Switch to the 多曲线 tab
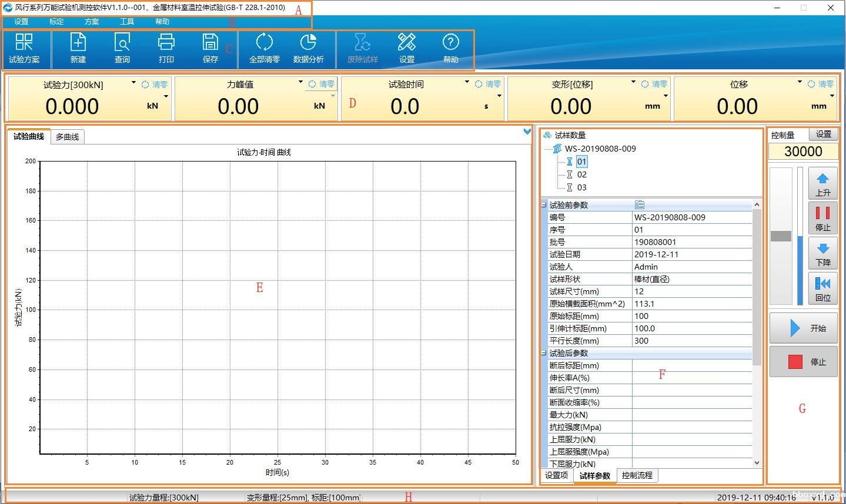 coord(68,137)
